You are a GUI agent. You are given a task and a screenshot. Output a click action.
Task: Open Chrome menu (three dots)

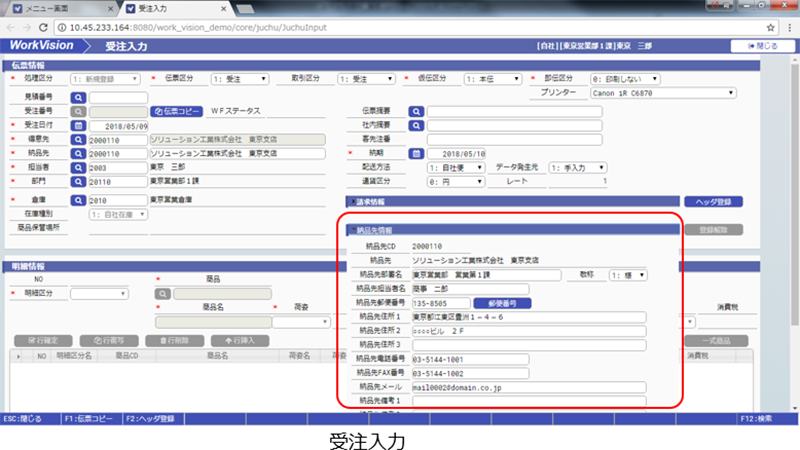(x=789, y=28)
